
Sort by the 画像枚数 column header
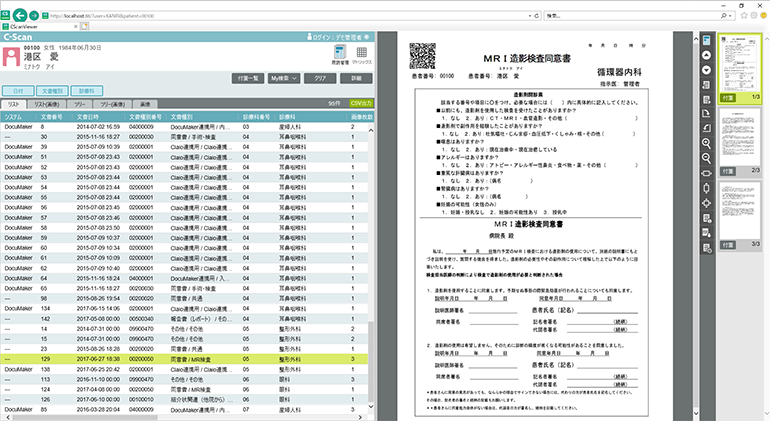click(x=361, y=117)
